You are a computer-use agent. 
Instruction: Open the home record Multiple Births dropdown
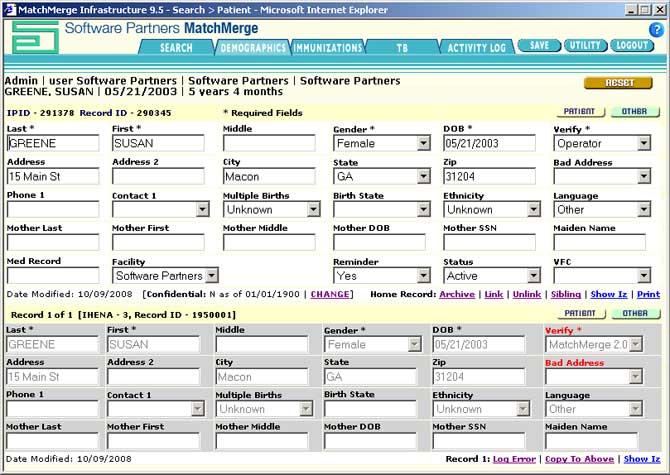pos(314,209)
